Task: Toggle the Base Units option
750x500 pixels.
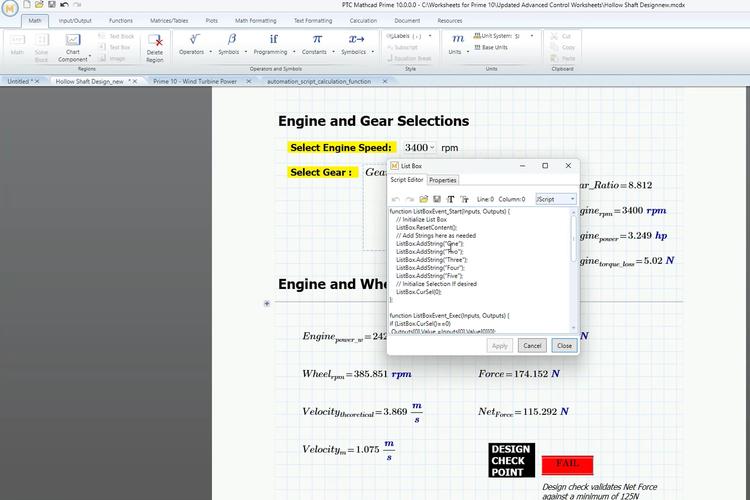Action: tap(494, 46)
